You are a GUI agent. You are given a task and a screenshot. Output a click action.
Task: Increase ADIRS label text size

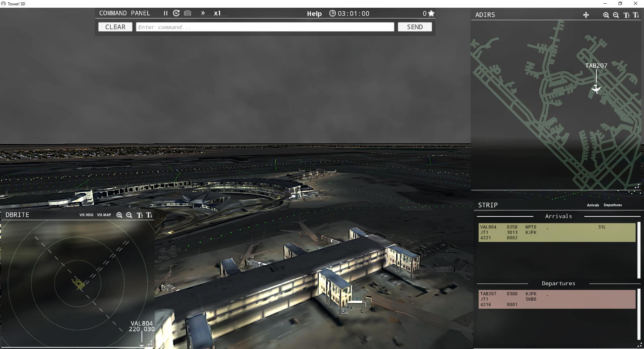pyautogui.click(x=626, y=15)
